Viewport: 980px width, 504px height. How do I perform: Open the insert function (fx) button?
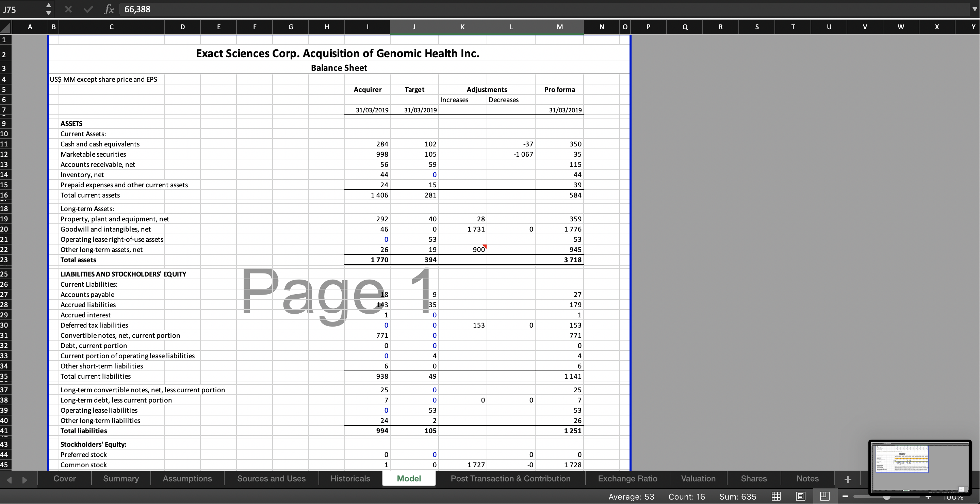(x=109, y=9)
